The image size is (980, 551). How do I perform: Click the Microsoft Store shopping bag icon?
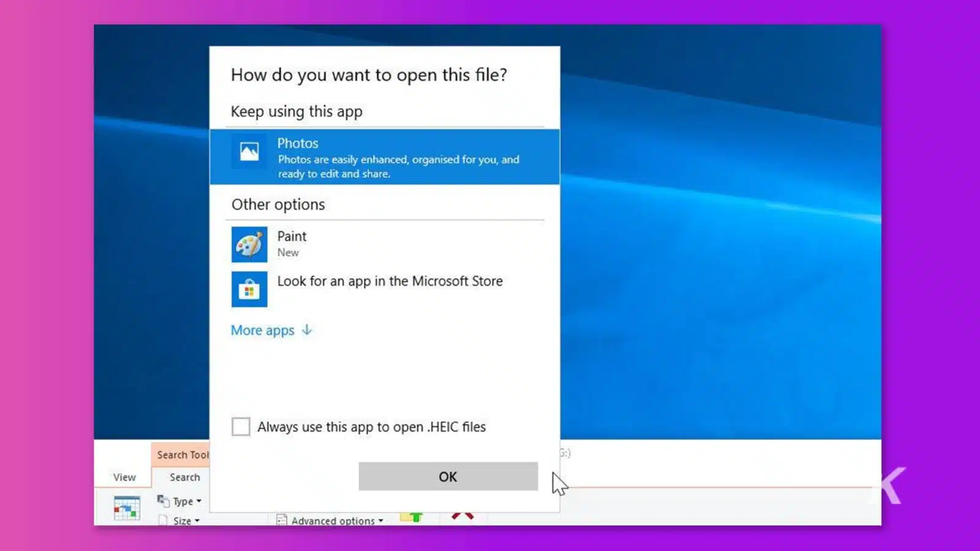(249, 289)
